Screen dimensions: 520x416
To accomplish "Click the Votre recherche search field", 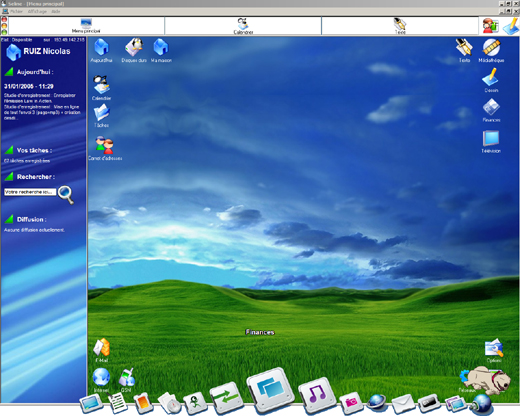I will pyautogui.click(x=30, y=192).
